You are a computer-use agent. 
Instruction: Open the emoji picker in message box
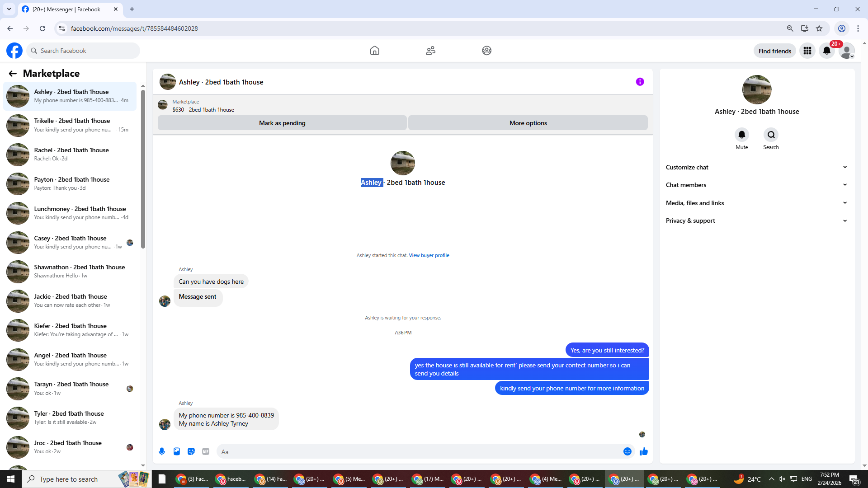pos(627,451)
